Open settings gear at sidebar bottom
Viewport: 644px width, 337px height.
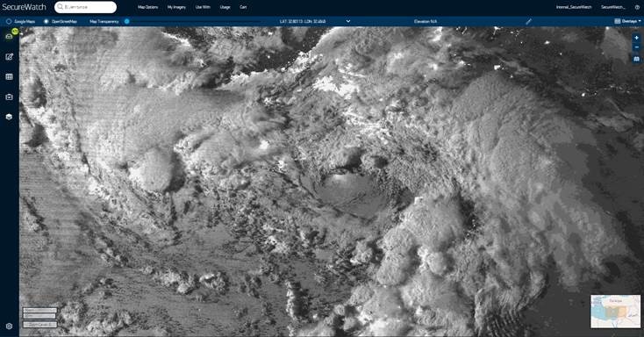[x=9, y=326]
